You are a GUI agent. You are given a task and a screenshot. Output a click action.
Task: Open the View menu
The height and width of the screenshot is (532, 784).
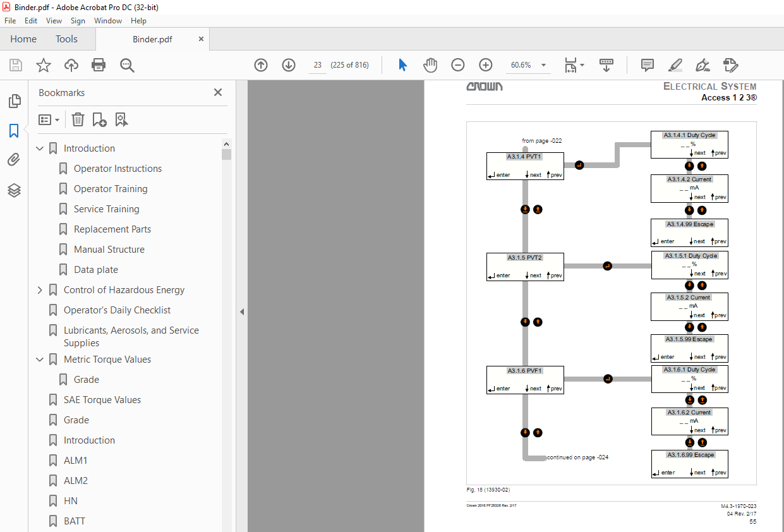coord(54,21)
